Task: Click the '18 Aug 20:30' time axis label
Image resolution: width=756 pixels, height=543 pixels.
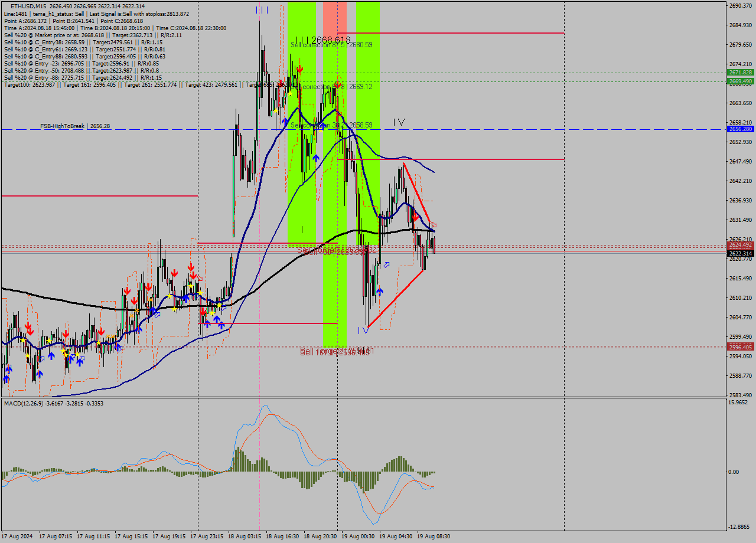Action: 320,537
